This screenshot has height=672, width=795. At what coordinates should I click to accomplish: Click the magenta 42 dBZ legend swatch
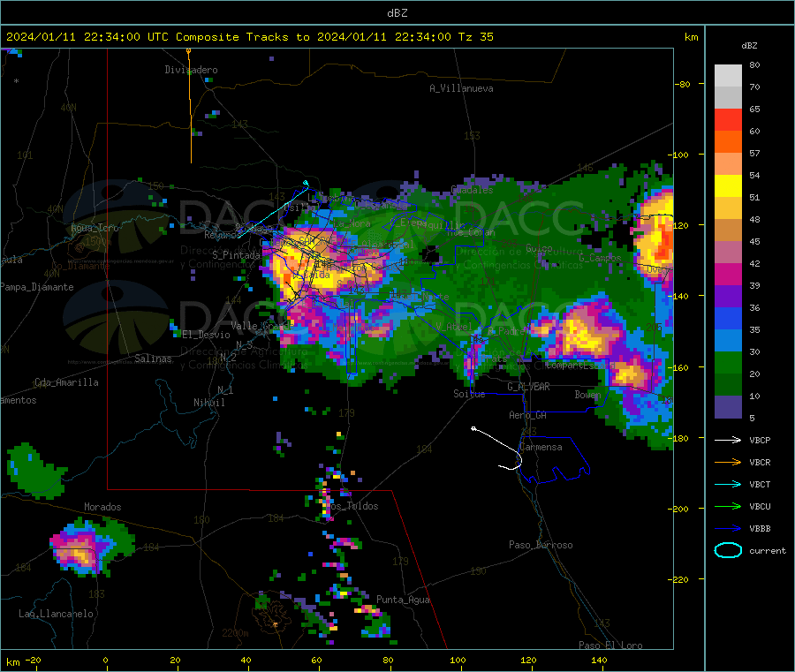[728, 274]
